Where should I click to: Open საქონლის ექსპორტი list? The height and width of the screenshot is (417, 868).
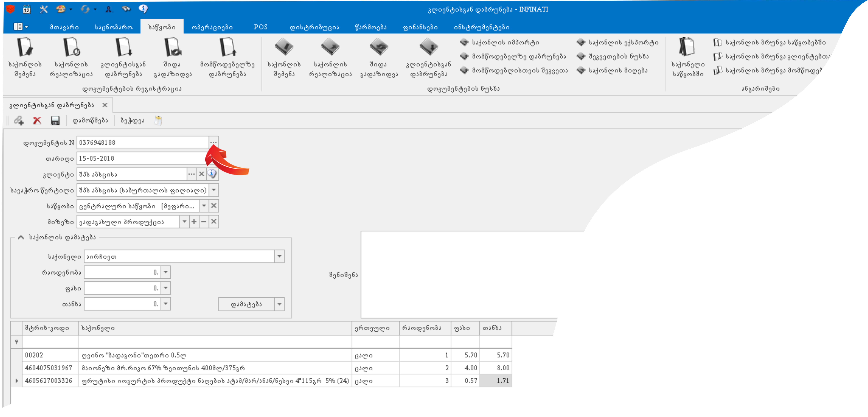tap(617, 43)
